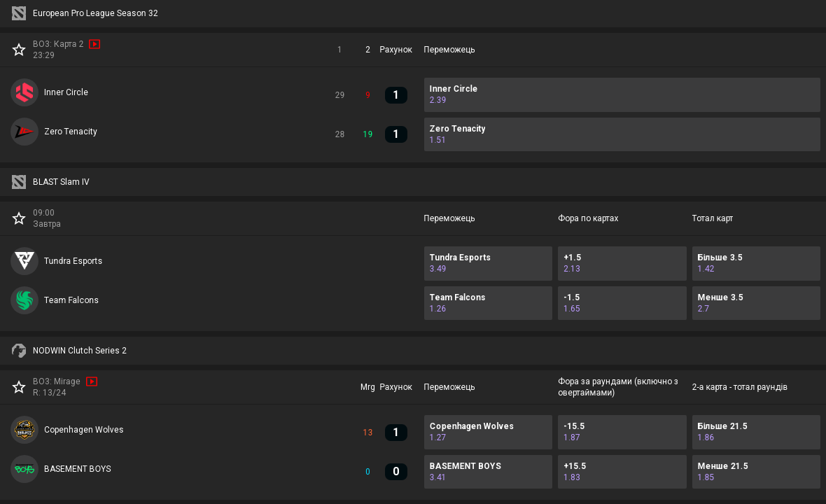Open live stream for BO3 Карта 2 match
Screen dimensions: 826x504
(x=94, y=44)
